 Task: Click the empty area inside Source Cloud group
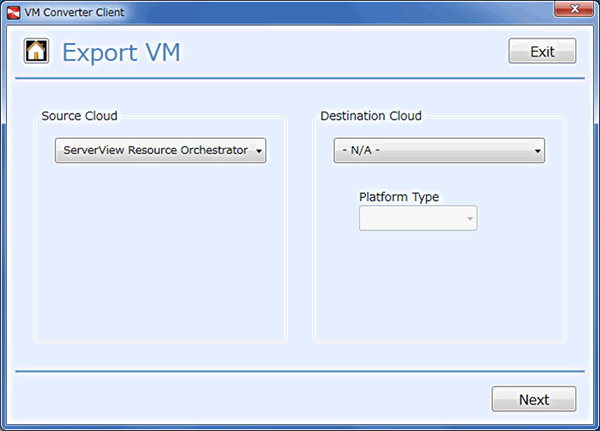tap(160, 260)
